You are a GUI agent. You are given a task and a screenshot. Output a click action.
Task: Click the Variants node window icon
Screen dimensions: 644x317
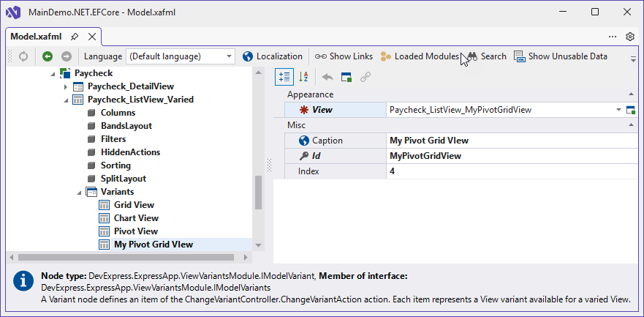pos(91,192)
